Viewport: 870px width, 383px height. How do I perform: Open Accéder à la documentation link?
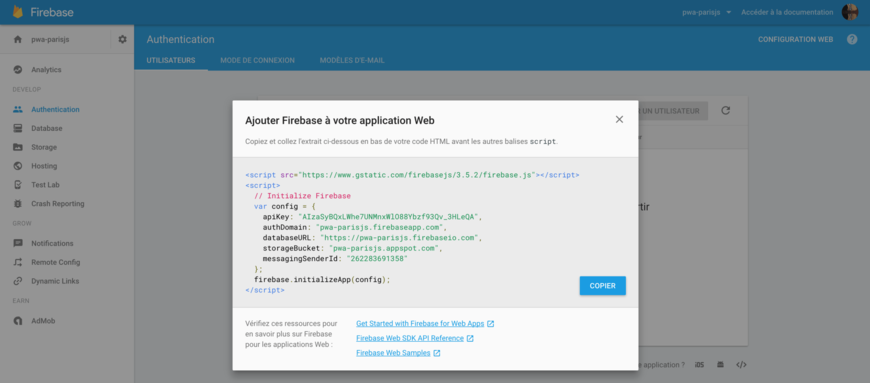787,12
